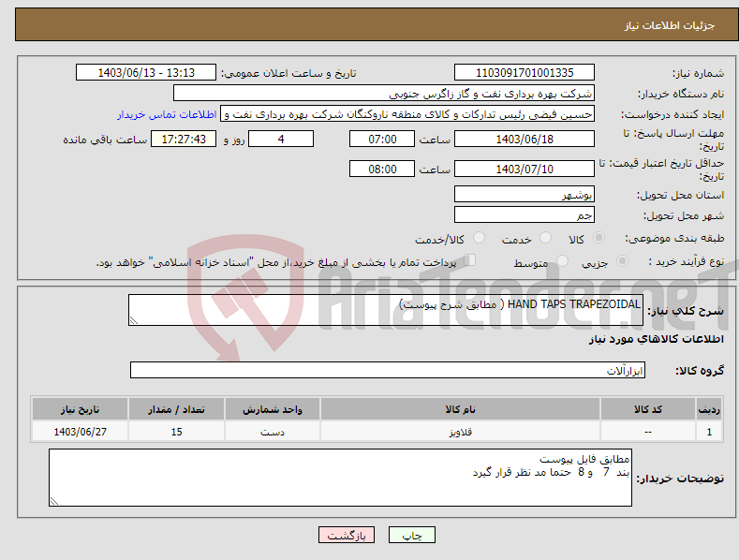Select the کالا radio button
Viewport: 739px width, 560px height.
click(x=599, y=238)
